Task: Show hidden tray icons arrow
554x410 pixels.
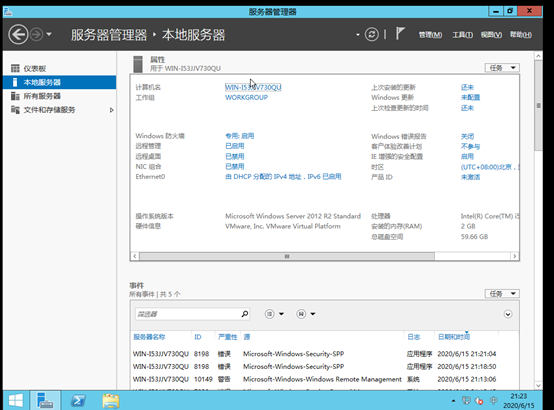Action: pyautogui.click(x=453, y=400)
